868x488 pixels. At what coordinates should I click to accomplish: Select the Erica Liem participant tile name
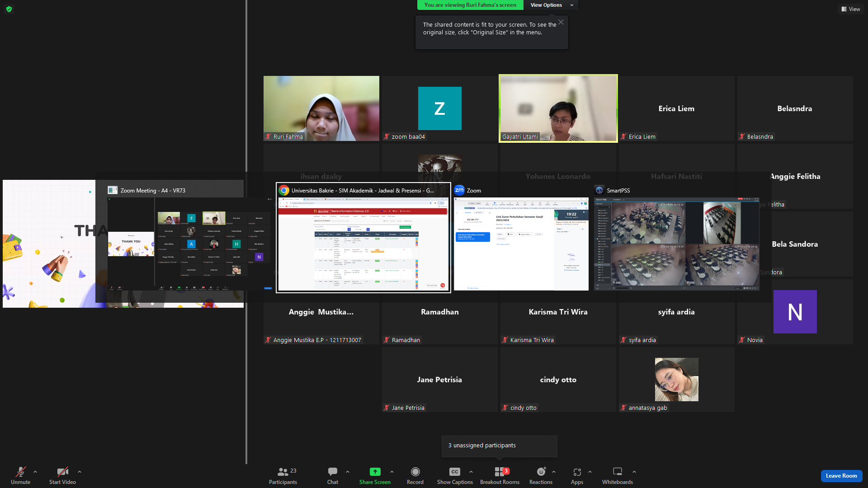tap(676, 108)
